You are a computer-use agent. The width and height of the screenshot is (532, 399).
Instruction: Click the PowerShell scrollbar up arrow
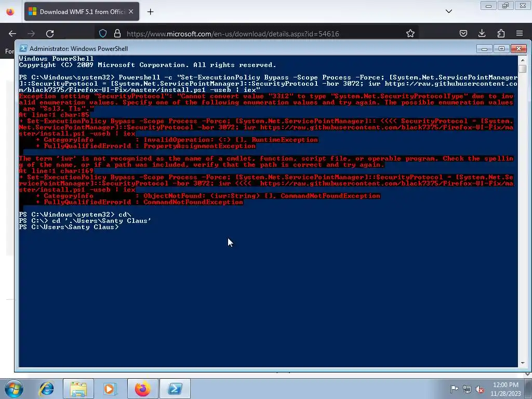click(523, 60)
